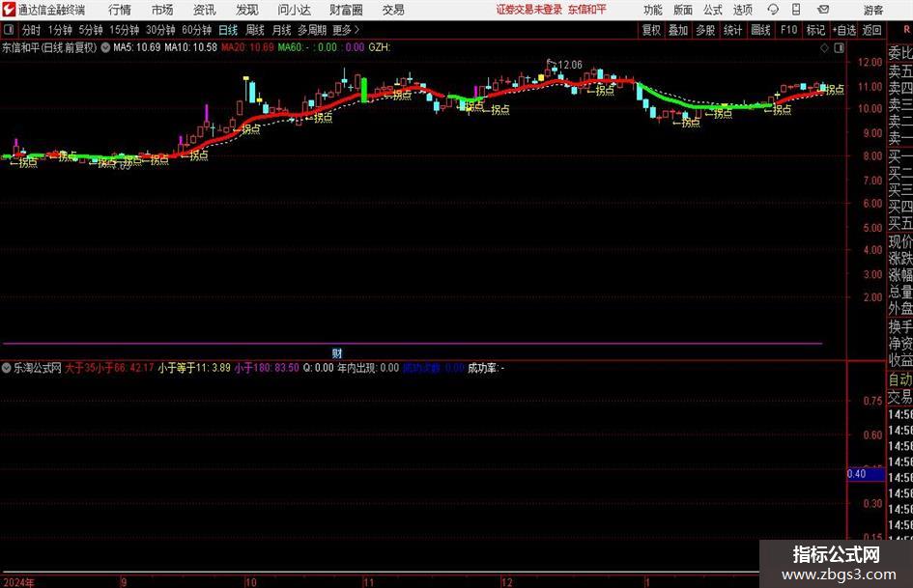913x588 pixels.
Task: Click the 小于180: 83.50 indicator value
Action: tap(267, 368)
